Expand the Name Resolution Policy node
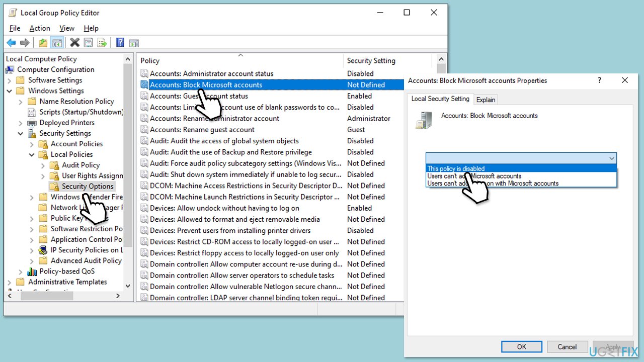Image resolution: width=644 pixels, height=362 pixels. point(21,102)
